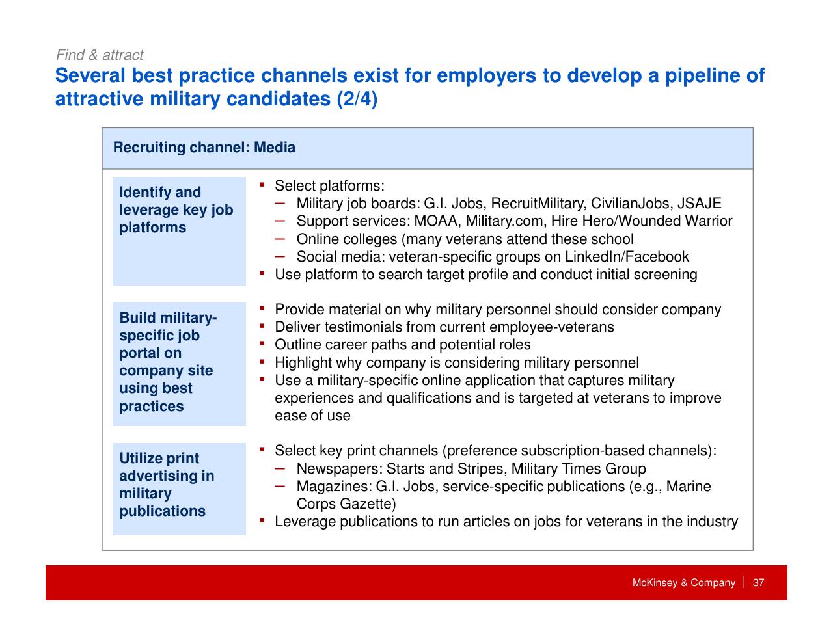The width and height of the screenshot is (833, 644).
Task: Select the 'Identify and leverage key job platforms' box
Action: (180, 231)
